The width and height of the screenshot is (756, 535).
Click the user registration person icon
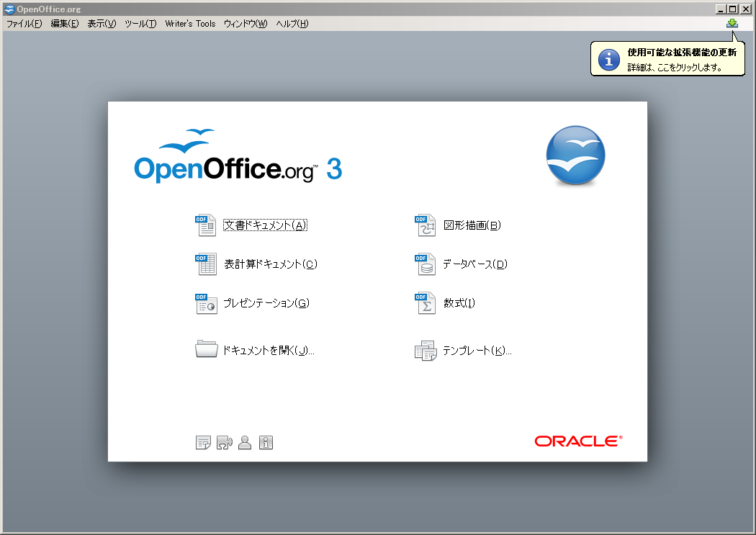(245, 442)
